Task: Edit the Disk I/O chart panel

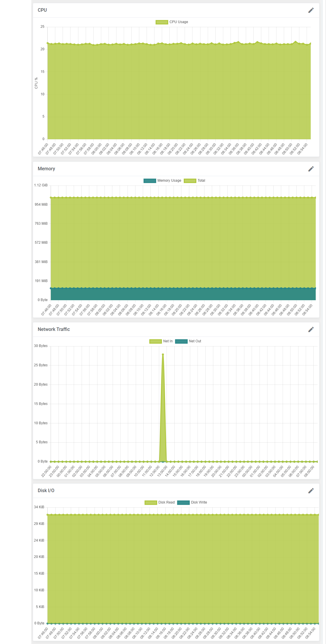Action: (x=311, y=491)
